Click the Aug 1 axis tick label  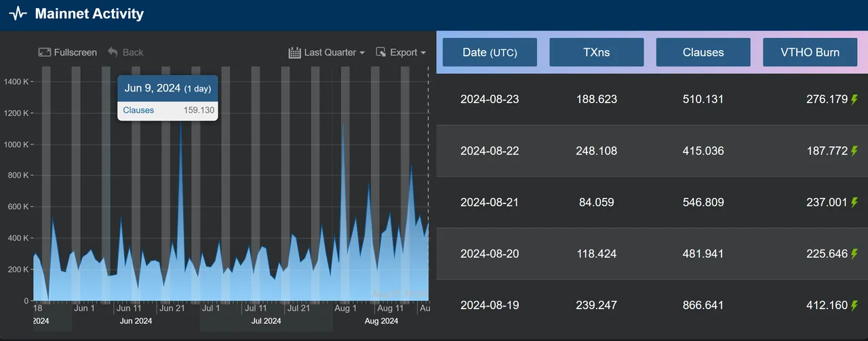(345, 308)
